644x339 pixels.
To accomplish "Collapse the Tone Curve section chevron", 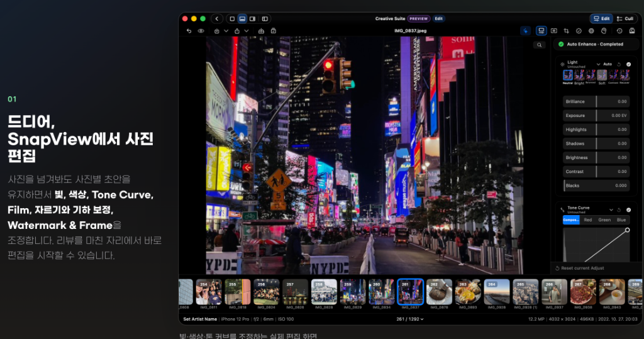I will coord(611,209).
